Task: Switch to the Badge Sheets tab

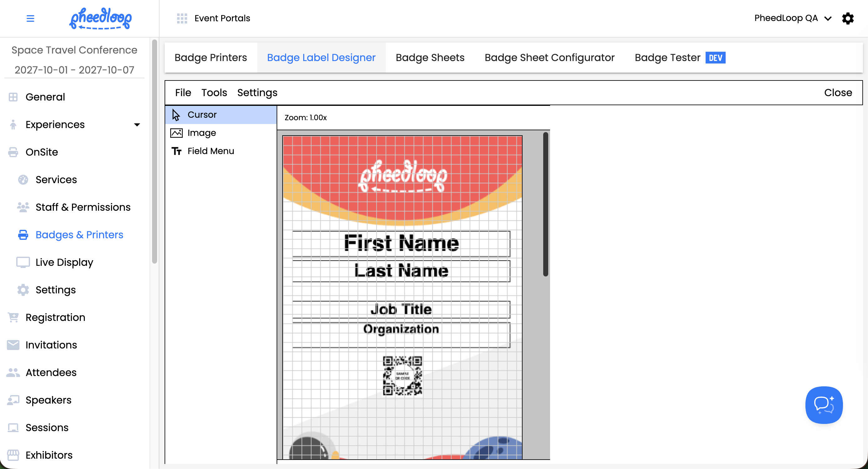Action: point(430,58)
